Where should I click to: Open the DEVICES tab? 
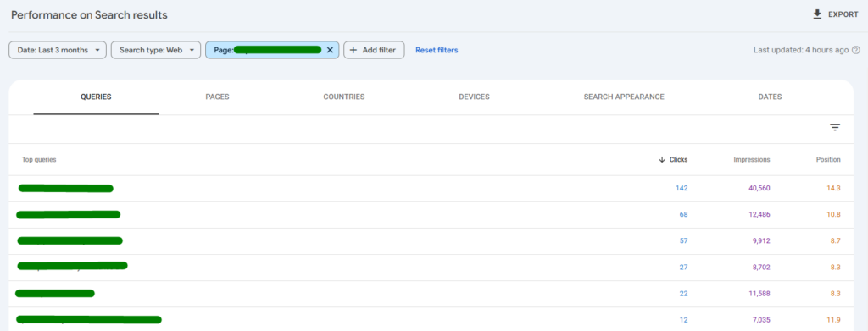pos(474,97)
